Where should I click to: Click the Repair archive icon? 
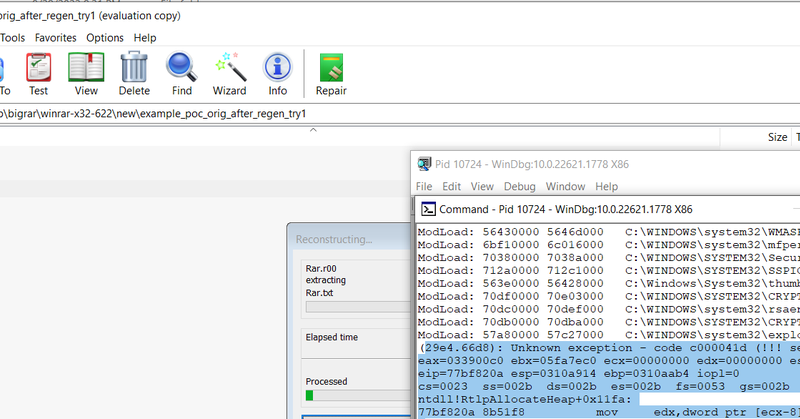pos(331,67)
